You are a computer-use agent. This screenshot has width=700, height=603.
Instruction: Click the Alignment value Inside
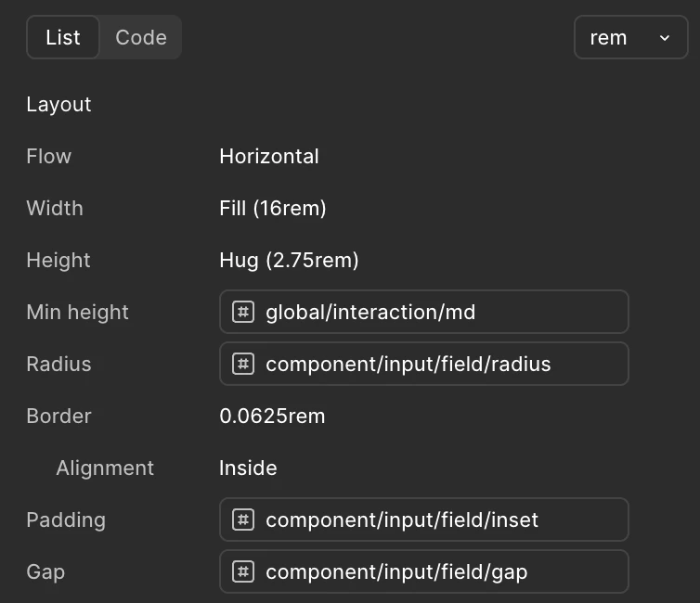(x=248, y=468)
